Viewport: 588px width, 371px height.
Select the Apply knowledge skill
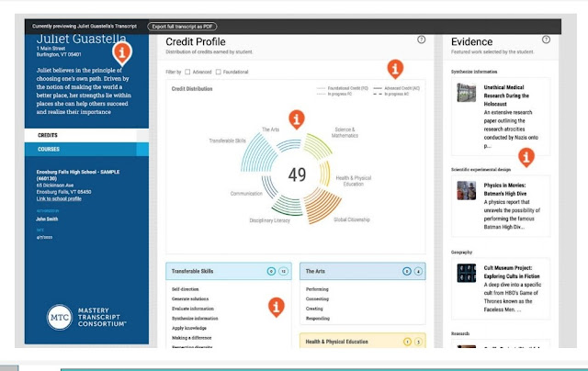click(189, 328)
